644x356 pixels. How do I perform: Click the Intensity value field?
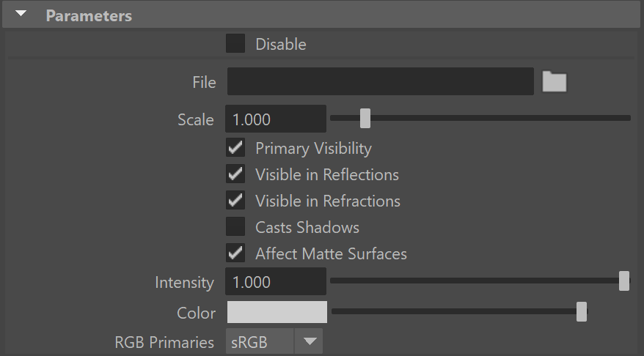pyautogui.click(x=276, y=281)
